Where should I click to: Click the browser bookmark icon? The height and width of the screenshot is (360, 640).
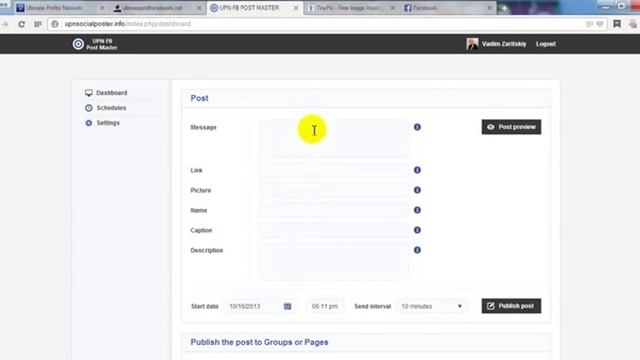click(617, 24)
